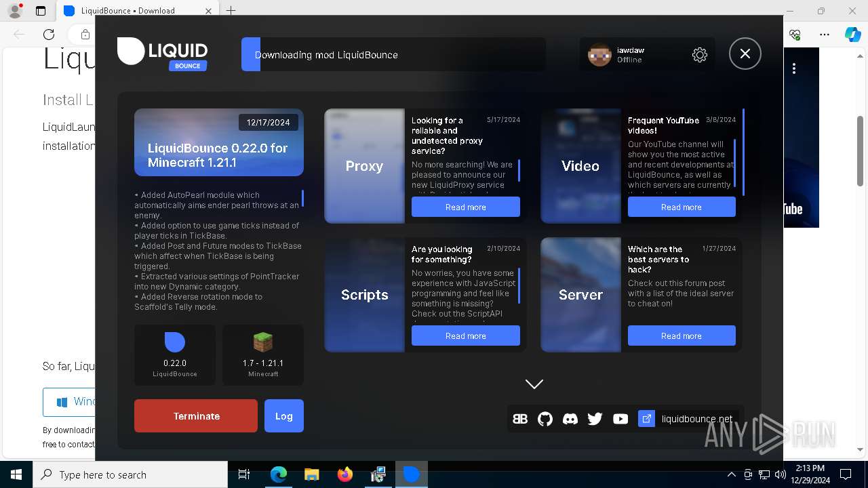Refresh the Edge browser page
Viewport: 868px width, 488px height.
pyautogui.click(x=49, y=35)
